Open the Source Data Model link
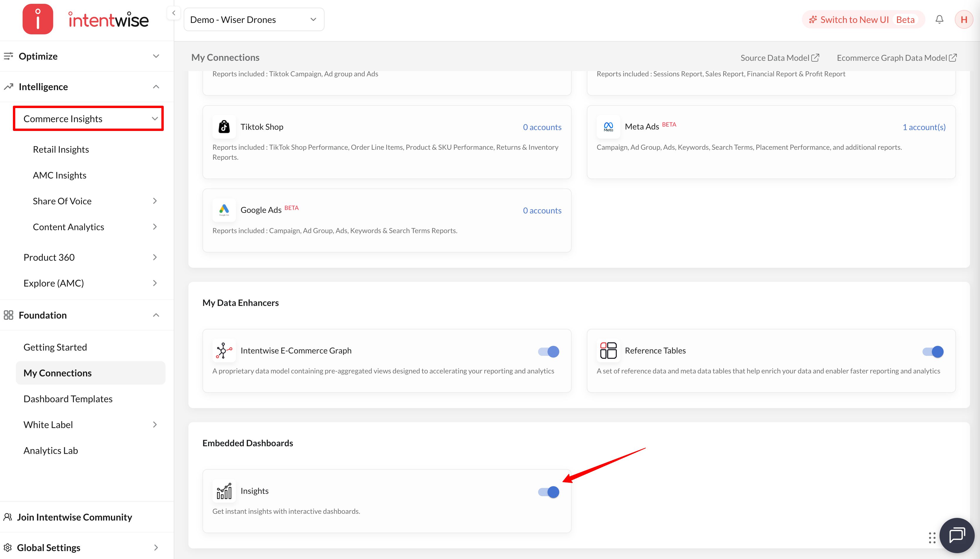 click(x=780, y=58)
